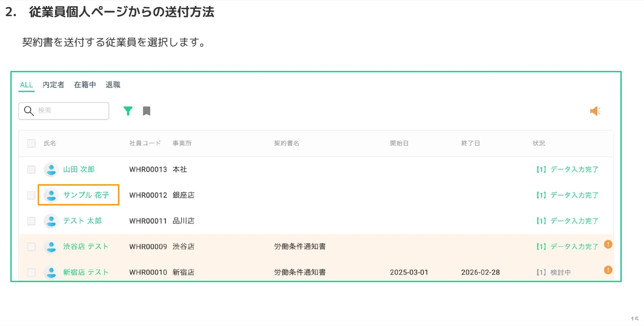Click end date 2026-02-28
This screenshot has width=644, height=326.
coord(481,272)
